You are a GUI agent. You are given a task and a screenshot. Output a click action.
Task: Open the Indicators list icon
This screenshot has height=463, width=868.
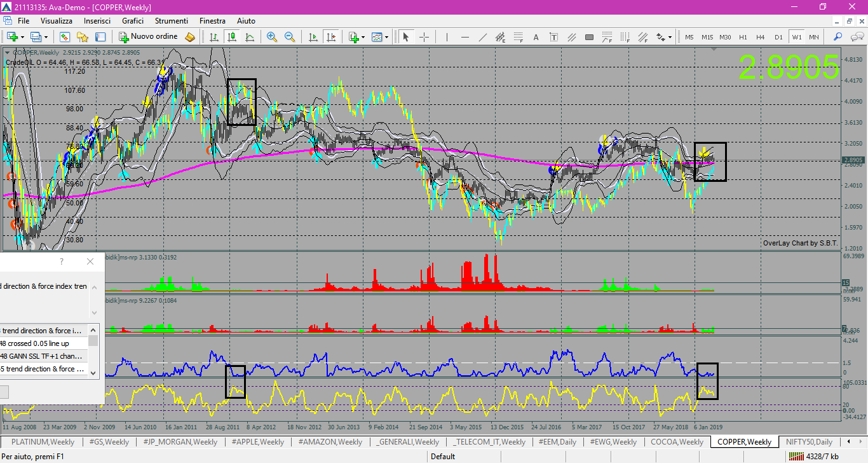pos(353,37)
